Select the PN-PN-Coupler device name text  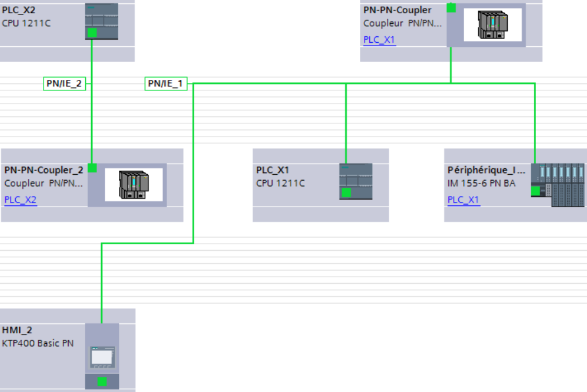pyautogui.click(x=397, y=10)
